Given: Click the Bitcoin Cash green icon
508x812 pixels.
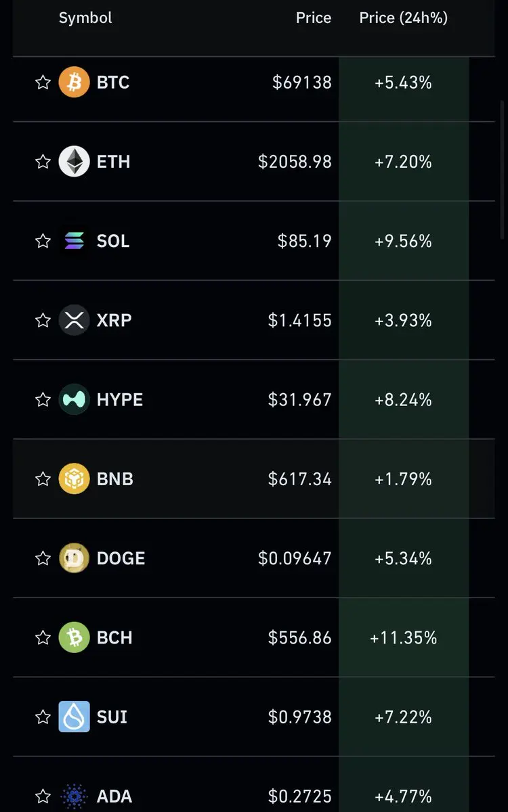Looking at the screenshot, I should point(74,637).
